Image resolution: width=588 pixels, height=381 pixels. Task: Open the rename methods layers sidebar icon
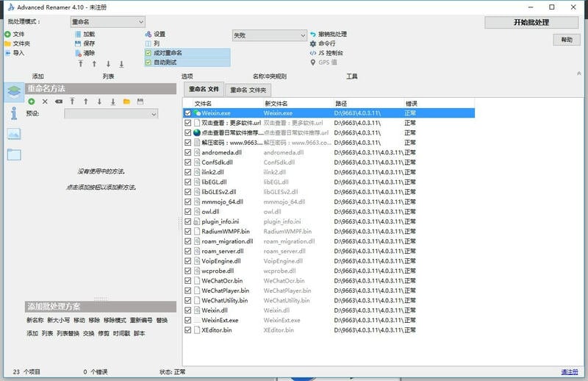click(x=14, y=92)
